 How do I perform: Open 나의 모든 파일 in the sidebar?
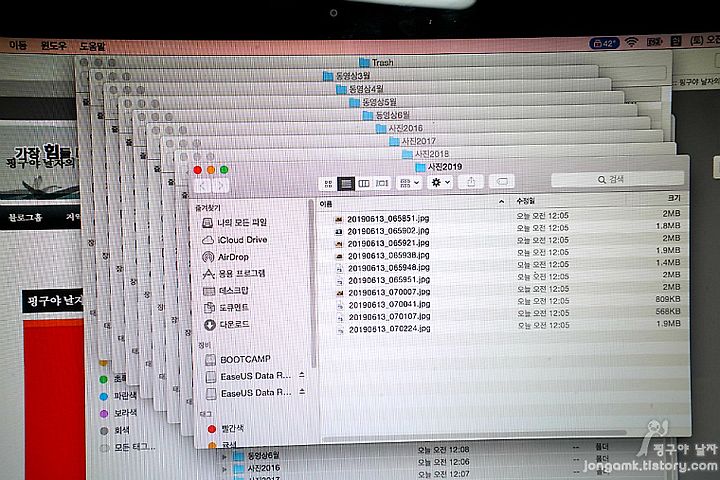click(x=234, y=223)
